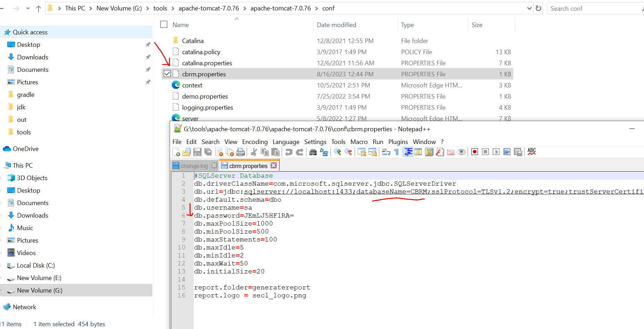
Task: Cut selection using scissors icon
Action: 254,152
